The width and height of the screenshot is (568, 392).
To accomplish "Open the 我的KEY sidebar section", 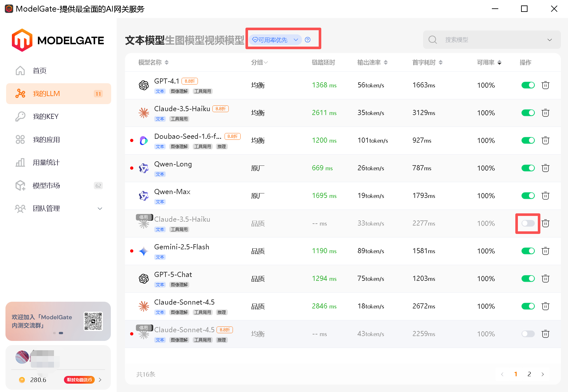I will (x=46, y=116).
